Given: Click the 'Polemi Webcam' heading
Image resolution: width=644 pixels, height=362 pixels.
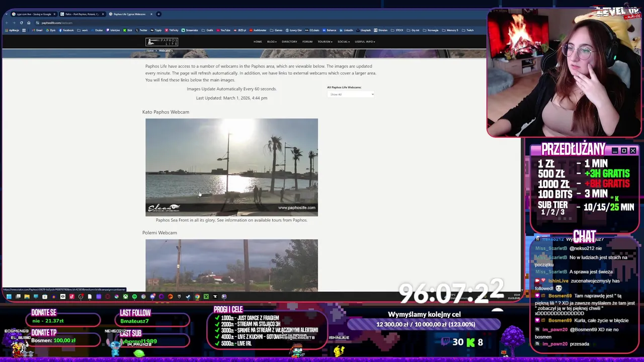Looking at the screenshot, I should pos(159,233).
